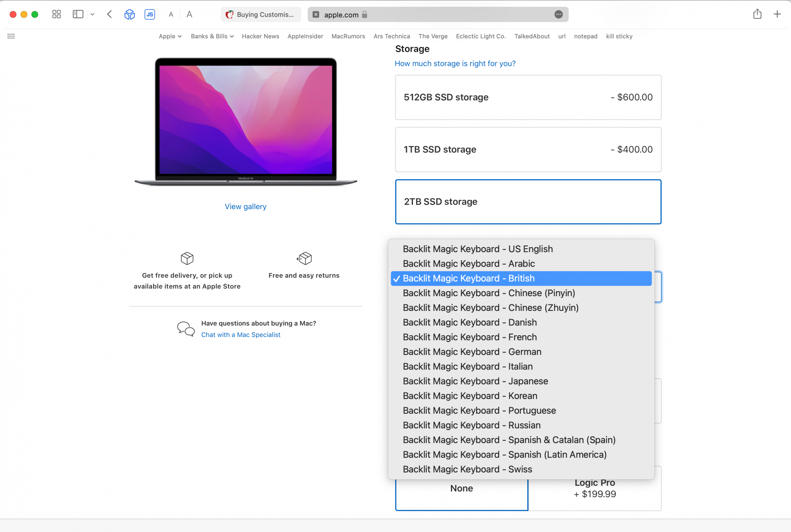Click View gallery link
Screen dimensions: 791x532
point(245,206)
